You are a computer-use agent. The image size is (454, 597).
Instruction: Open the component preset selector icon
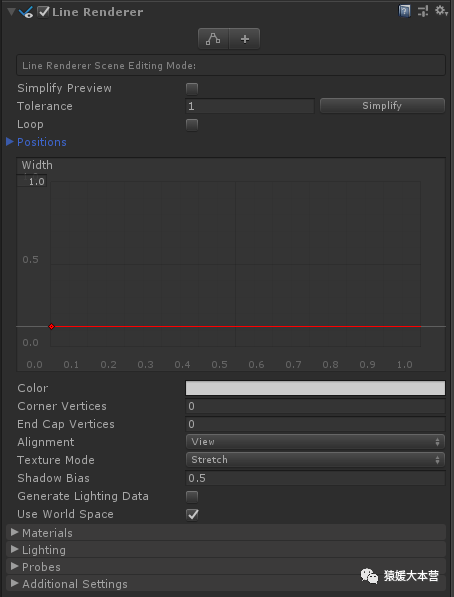pos(424,11)
